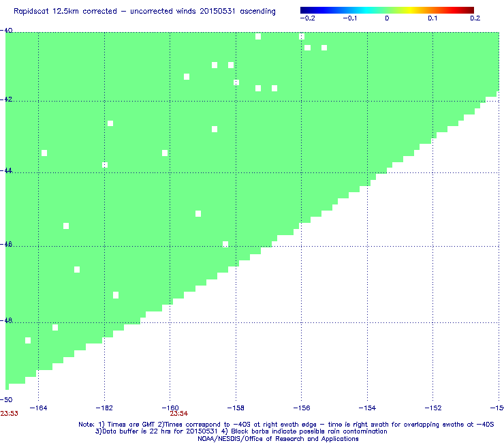
Task: Click the -44 latitude axis label
Action: 6,170
